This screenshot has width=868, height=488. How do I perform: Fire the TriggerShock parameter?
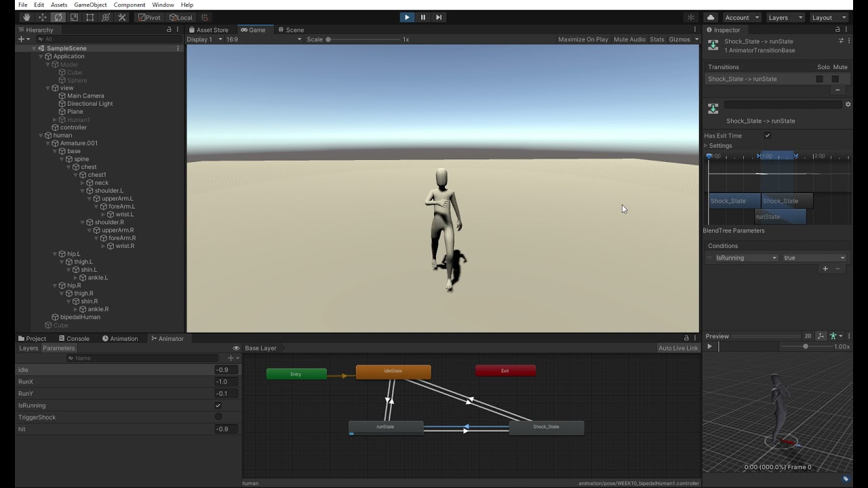(218, 417)
